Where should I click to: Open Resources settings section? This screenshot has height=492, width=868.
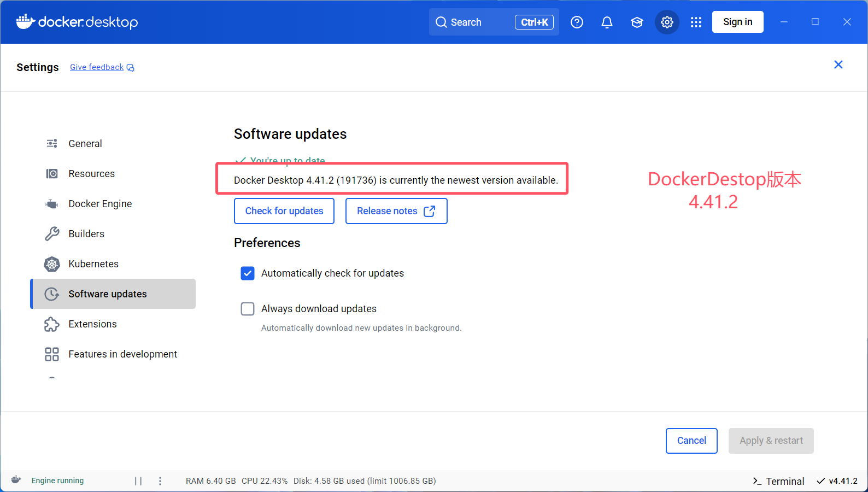point(113,174)
